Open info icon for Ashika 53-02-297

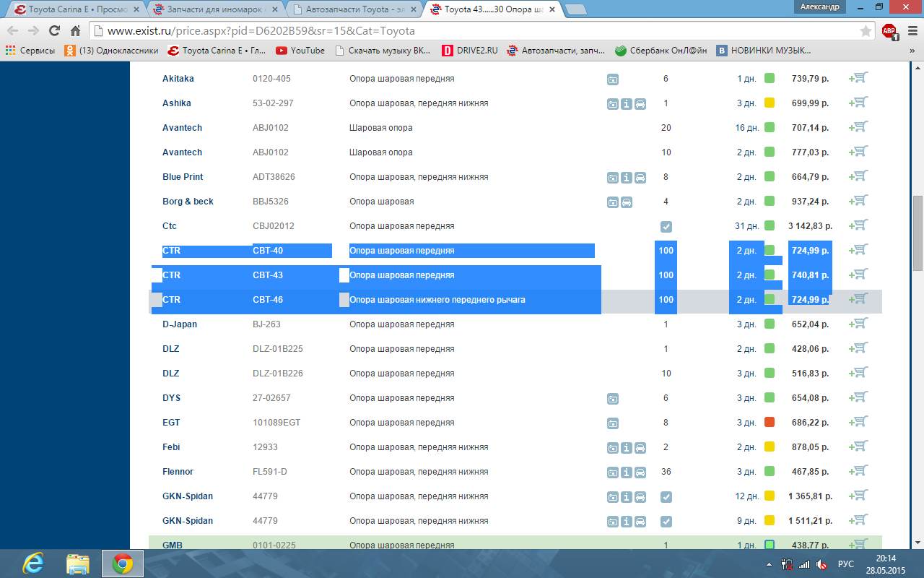point(626,104)
